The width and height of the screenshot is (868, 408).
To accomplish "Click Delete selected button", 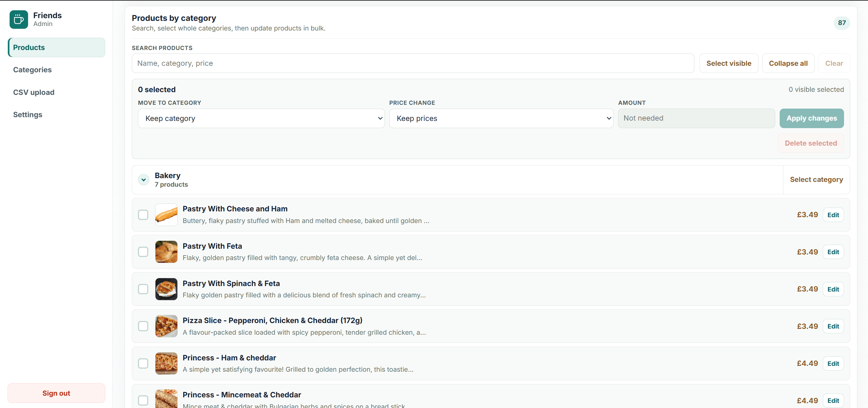I will point(811,144).
